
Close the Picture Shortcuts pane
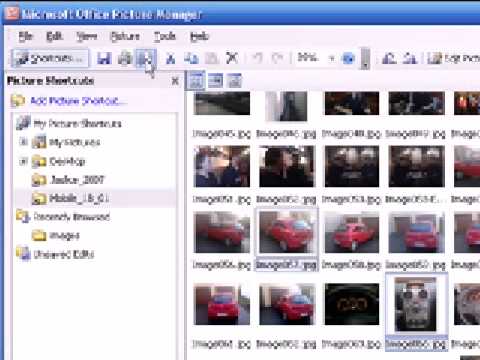tap(175, 81)
